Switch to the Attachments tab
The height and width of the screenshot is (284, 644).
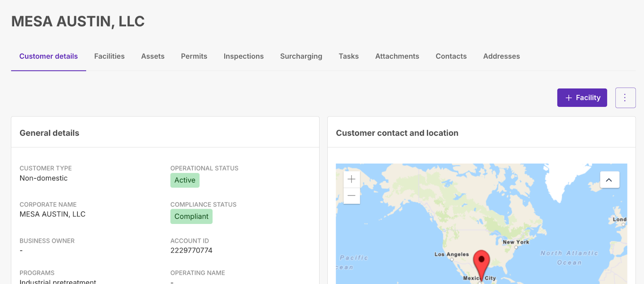[397, 56]
